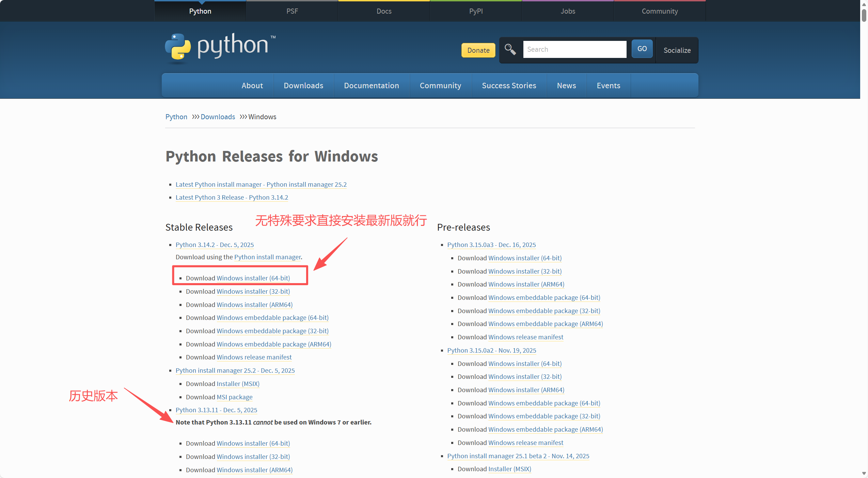868x478 pixels.
Task: Open the Success Stories menu item
Action: [x=509, y=86]
